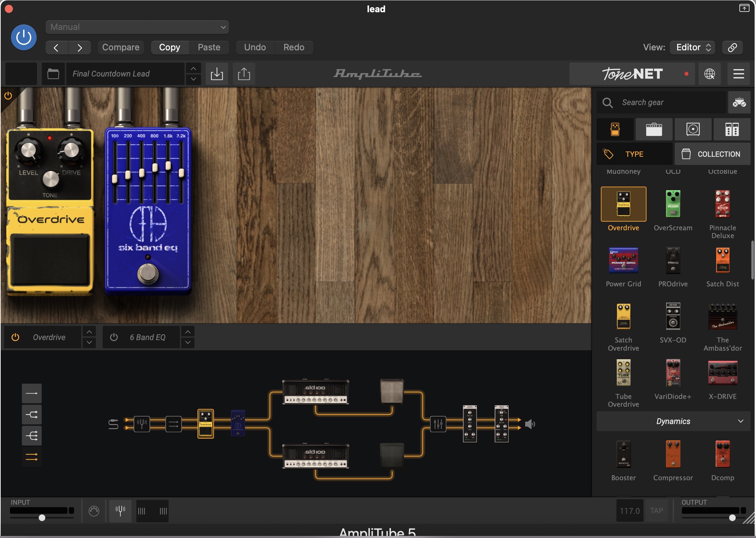Switch to the TYPE tab
Viewport: 756px width, 538px height.
tap(635, 154)
